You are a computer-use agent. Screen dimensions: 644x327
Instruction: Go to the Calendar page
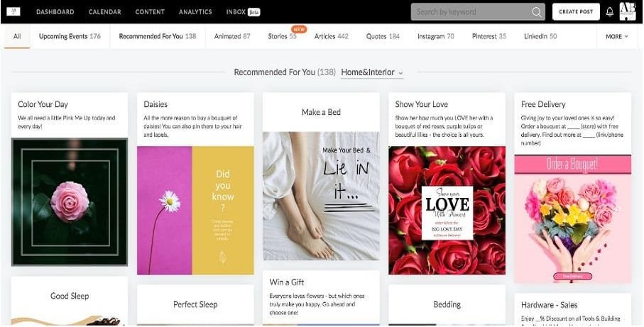[104, 12]
